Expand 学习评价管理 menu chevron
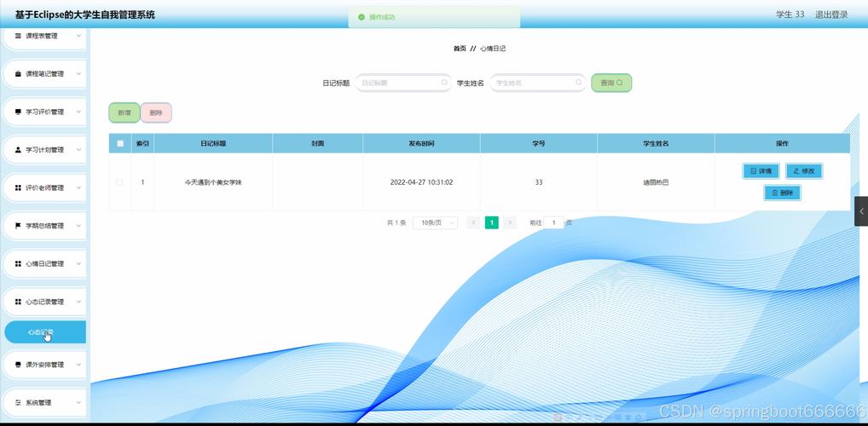 (x=78, y=112)
